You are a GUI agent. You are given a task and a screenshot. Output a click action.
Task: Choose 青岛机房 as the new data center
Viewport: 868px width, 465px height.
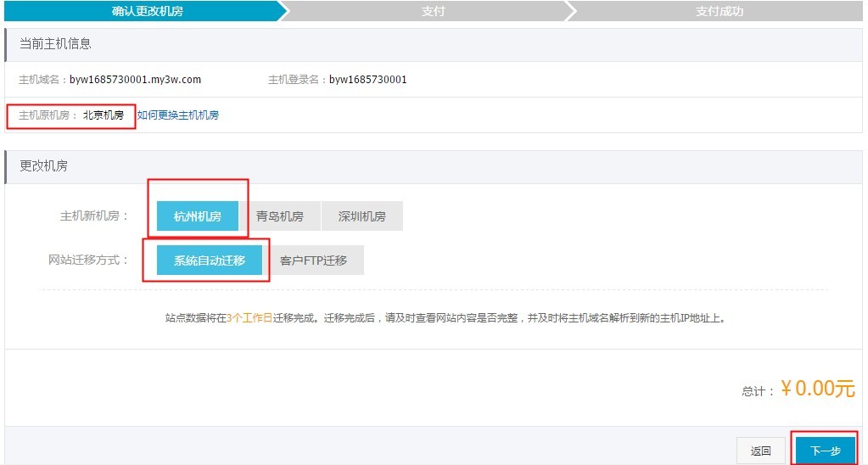280,216
